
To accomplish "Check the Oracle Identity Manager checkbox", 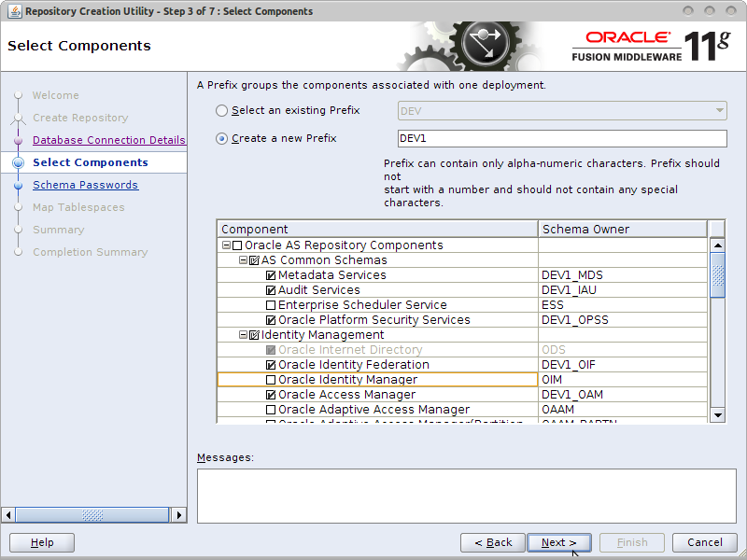I will [271, 380].
